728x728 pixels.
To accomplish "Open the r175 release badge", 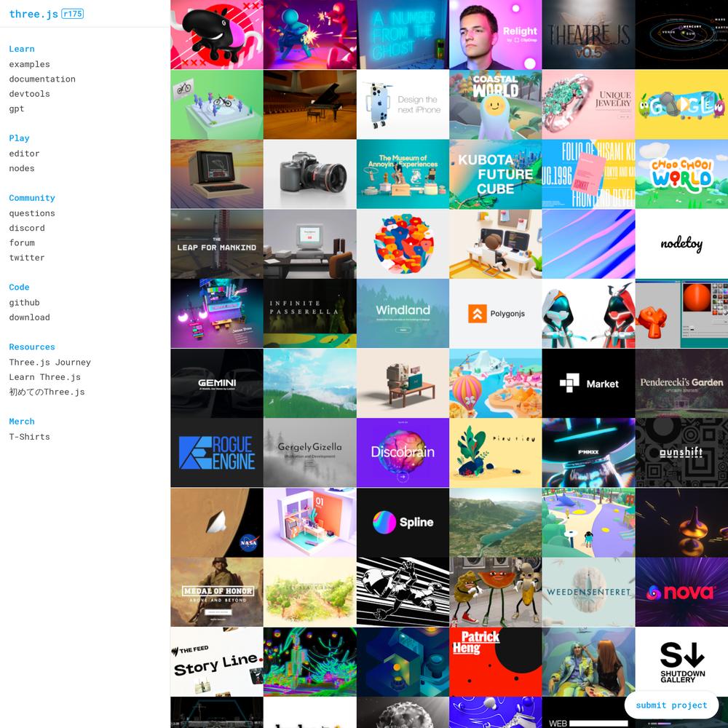I will tap(72, 14).
